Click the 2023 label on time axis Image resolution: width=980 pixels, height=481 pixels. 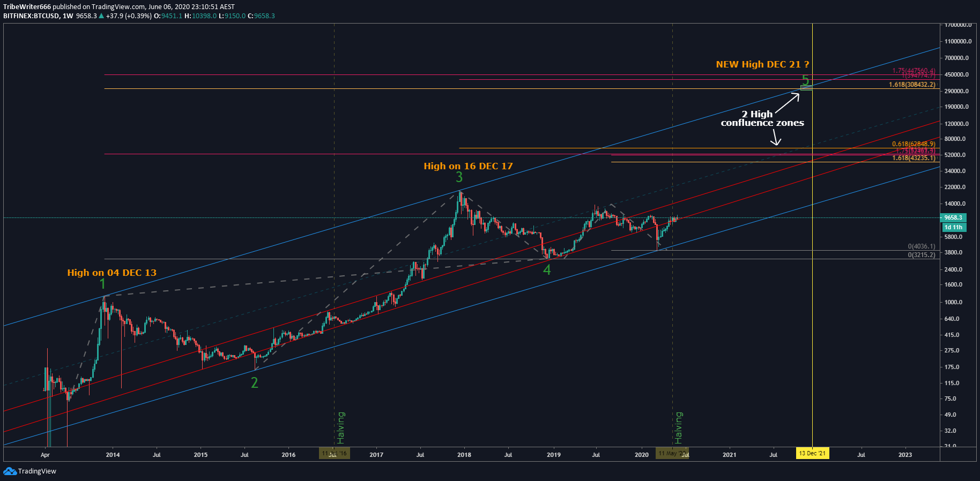point(905,455)
